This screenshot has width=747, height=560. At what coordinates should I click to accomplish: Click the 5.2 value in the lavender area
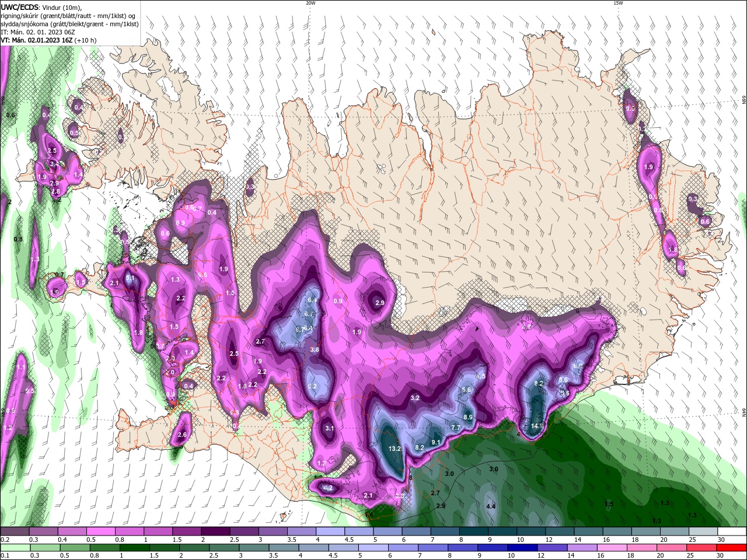pyautogui.click(x=312, y=386)
